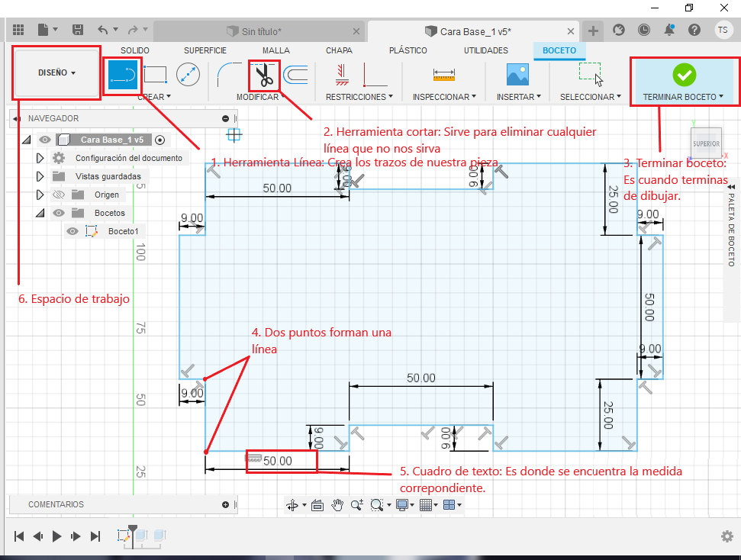The image size is (741, 560).
Task: Toggle visibility of Bocetos folder
Action: 59,213
